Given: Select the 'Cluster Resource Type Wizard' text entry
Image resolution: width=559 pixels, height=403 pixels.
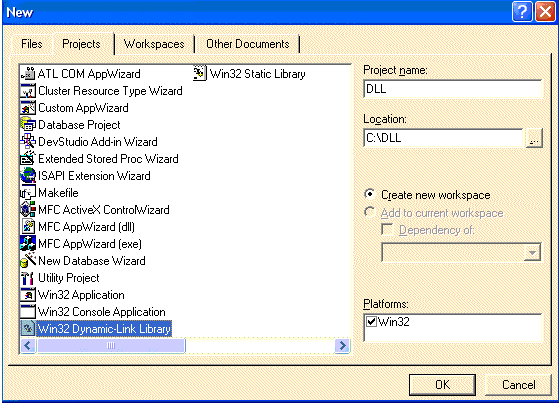Looking at the screenshot, I should [110, 91].
